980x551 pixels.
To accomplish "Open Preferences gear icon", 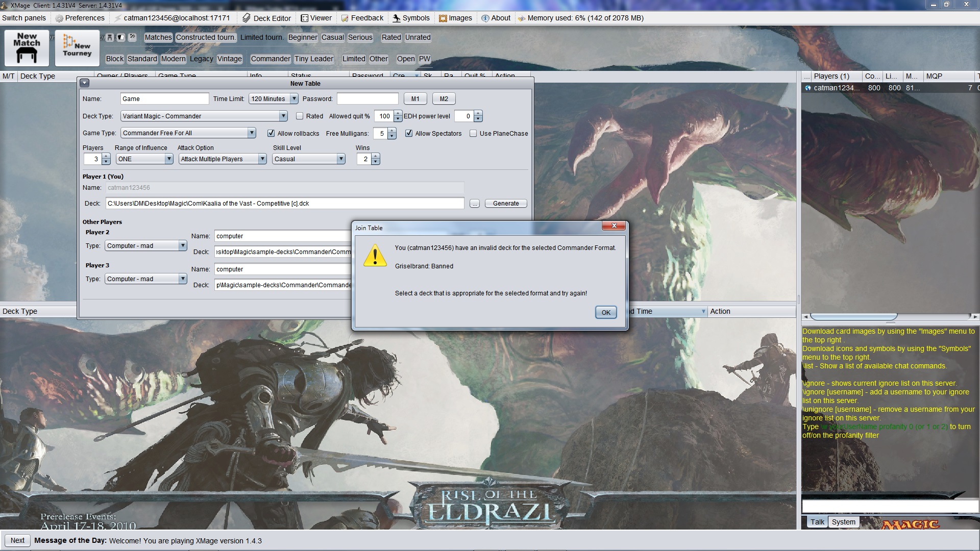I will 59,18.
